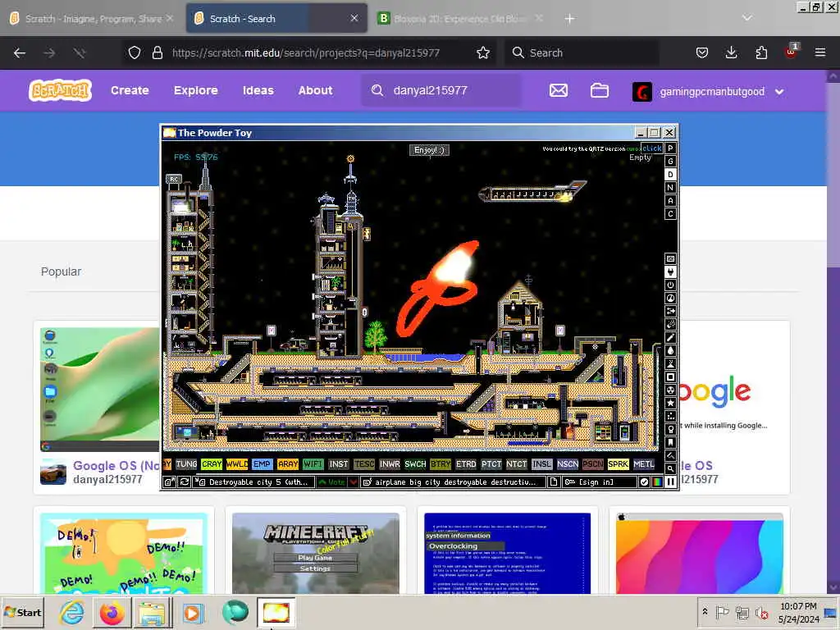Open Ideas in Scratch navigation

coord(258,90)
